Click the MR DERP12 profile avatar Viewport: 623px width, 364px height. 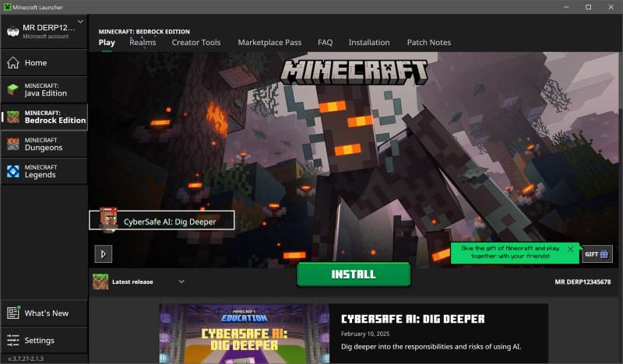13,31
